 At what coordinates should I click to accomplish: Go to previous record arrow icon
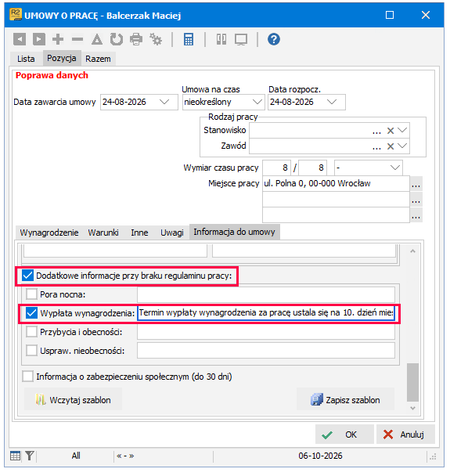click(20, 39)
